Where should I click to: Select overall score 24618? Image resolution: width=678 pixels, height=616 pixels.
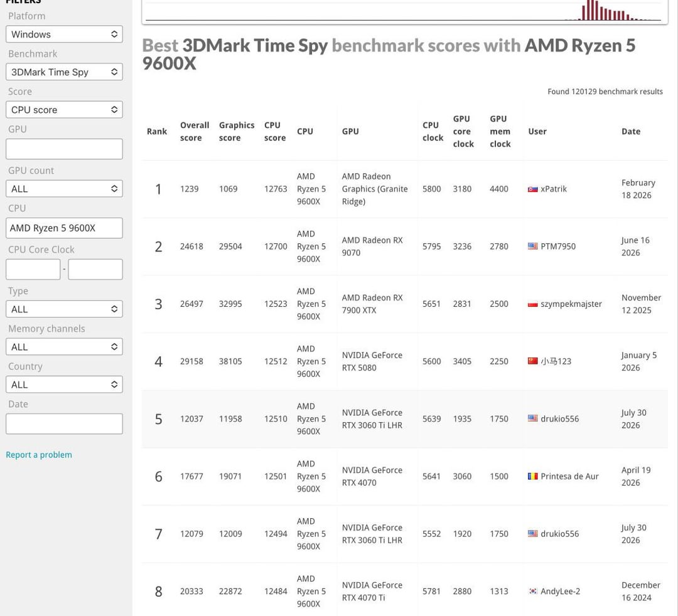point(191,247)
